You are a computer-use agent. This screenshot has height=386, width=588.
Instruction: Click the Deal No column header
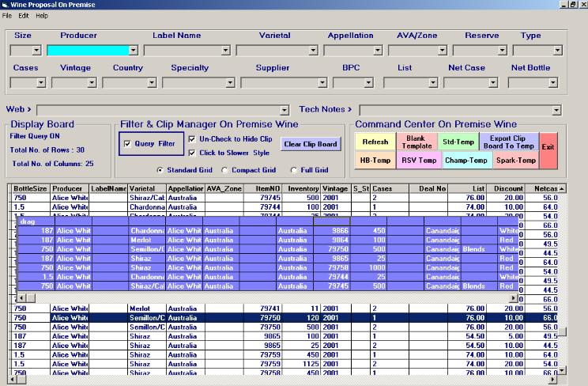pos(428,188)
